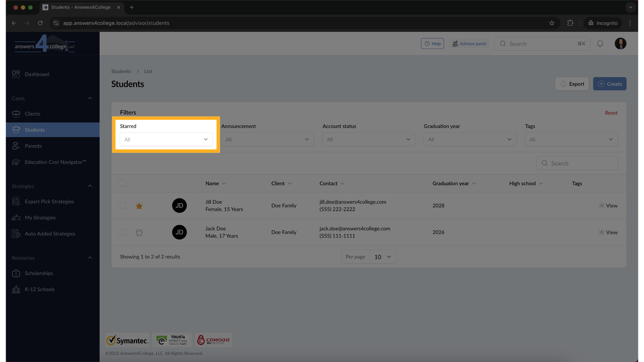Select the Jack Doe row checkbox
The width and height of the screenshot is (644, 362).
123,232
